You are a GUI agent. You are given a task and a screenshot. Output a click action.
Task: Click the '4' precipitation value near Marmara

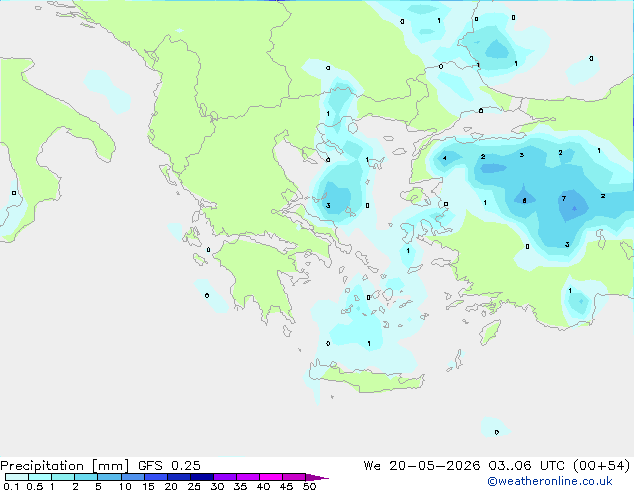[445, 158]
